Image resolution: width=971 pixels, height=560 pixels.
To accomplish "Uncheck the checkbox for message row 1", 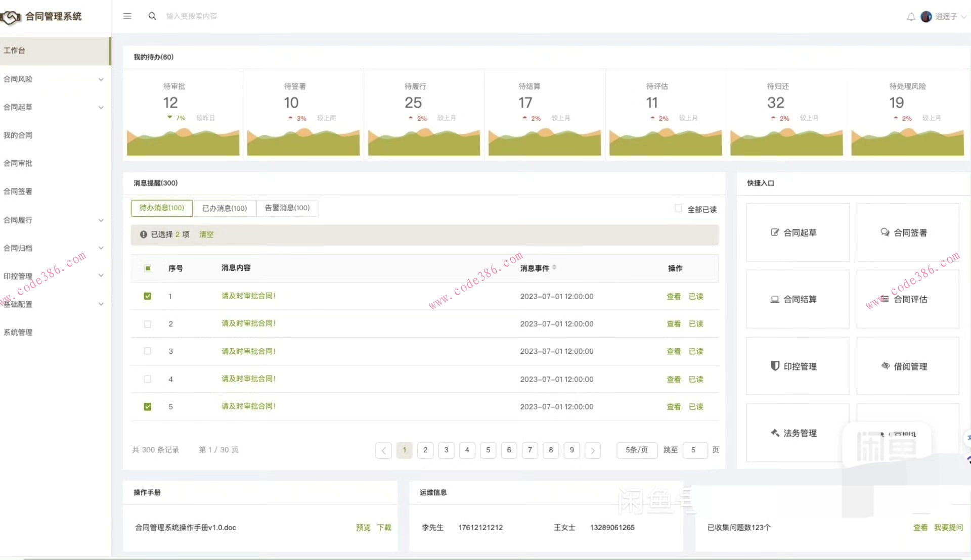I will click(x=147, y=296).
